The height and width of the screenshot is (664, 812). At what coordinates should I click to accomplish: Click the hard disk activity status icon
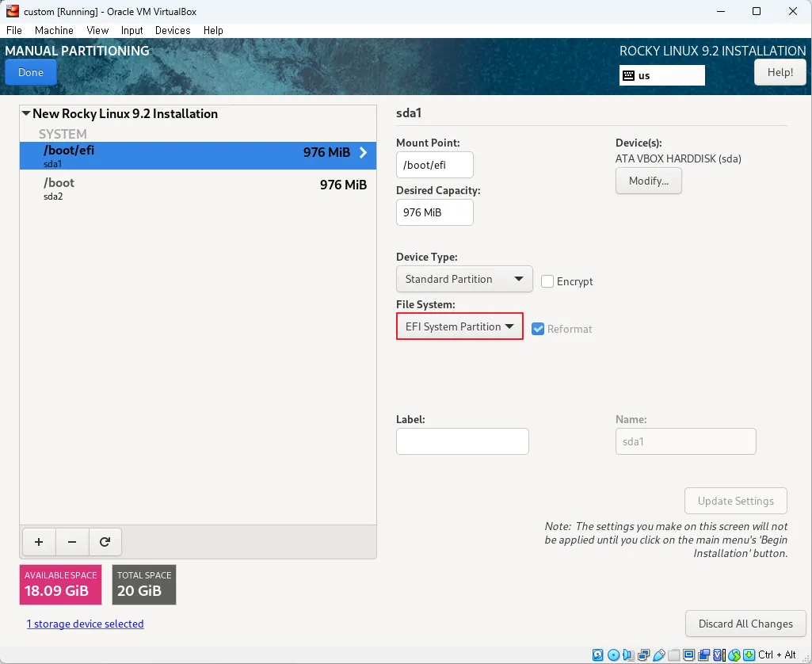click(597, 654)
